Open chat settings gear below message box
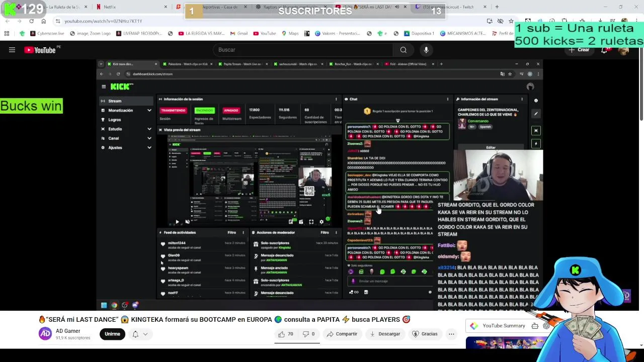 (430, 292)
